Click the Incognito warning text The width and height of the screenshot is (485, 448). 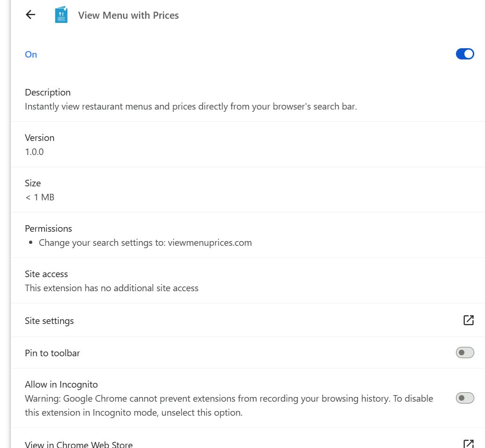click(x=229, y=405)
